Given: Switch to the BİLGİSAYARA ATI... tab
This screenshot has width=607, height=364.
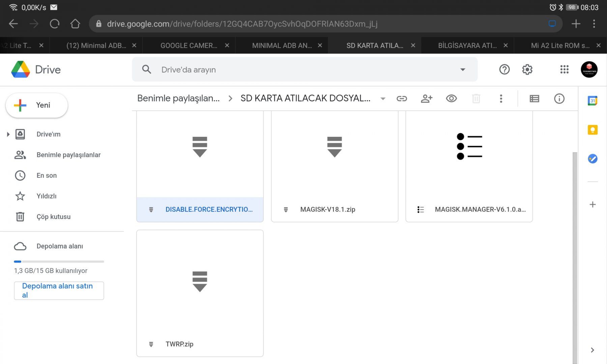Looking at the screenshot, I should click(467, 45).
